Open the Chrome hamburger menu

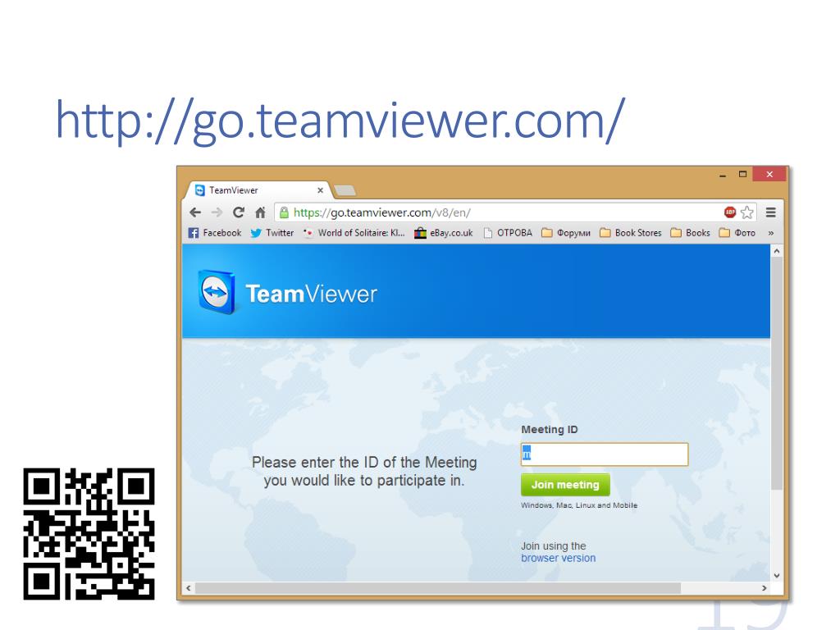point(771,212)
